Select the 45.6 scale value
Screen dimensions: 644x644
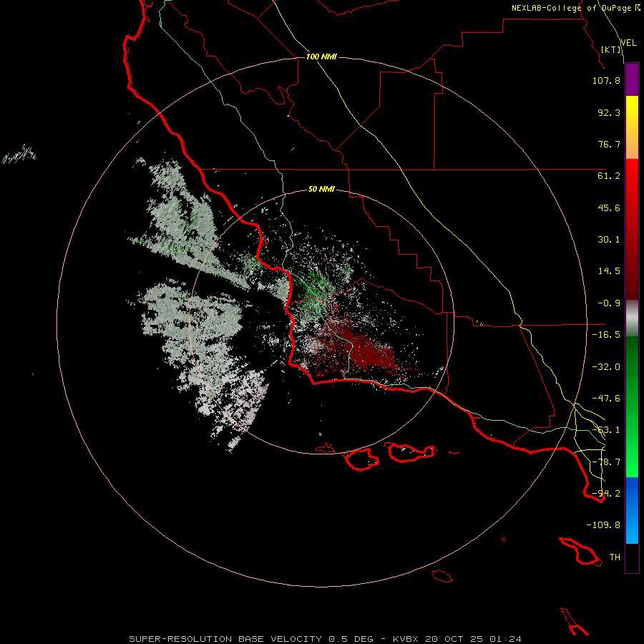click(609, 208)
